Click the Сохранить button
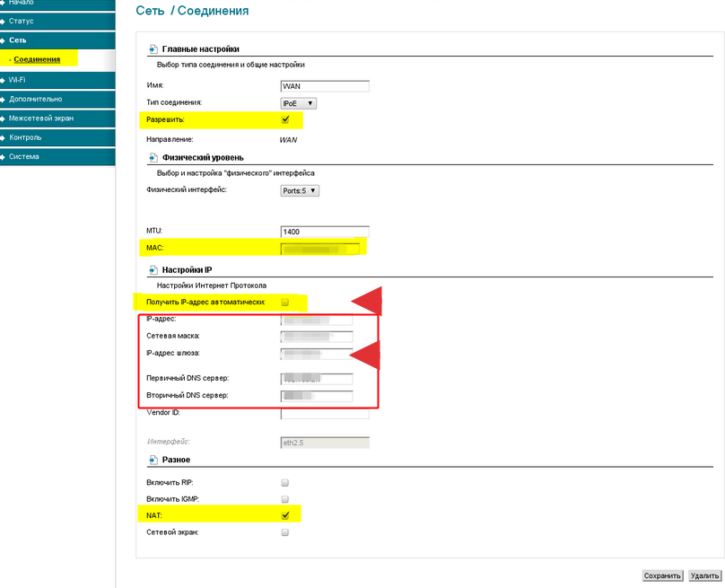The image size is (725, 588). [662, 575]
